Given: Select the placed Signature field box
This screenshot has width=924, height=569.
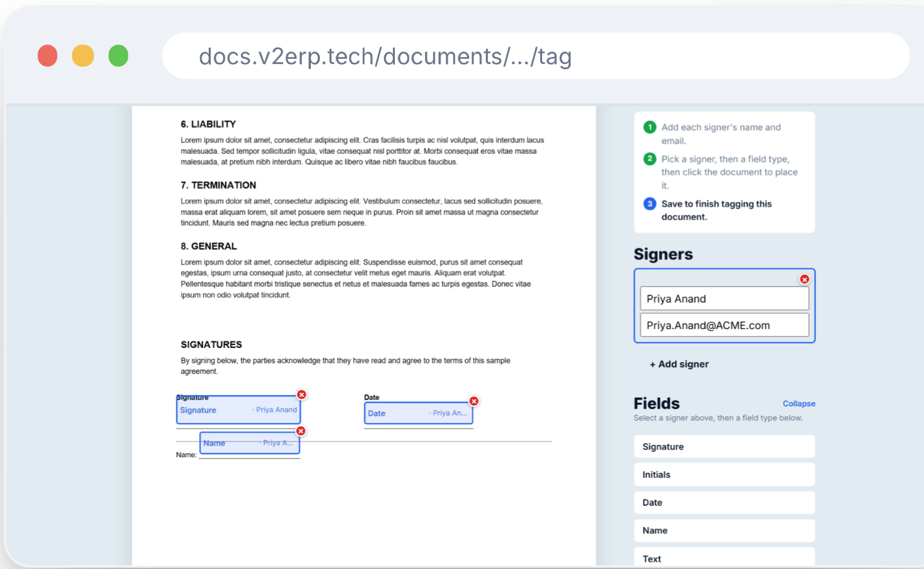Looking at the screenshot, I should coord(238,410).
